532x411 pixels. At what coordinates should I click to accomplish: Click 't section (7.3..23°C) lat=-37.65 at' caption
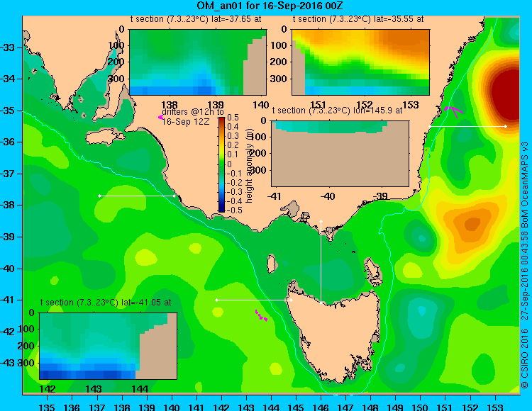[196, 19]
